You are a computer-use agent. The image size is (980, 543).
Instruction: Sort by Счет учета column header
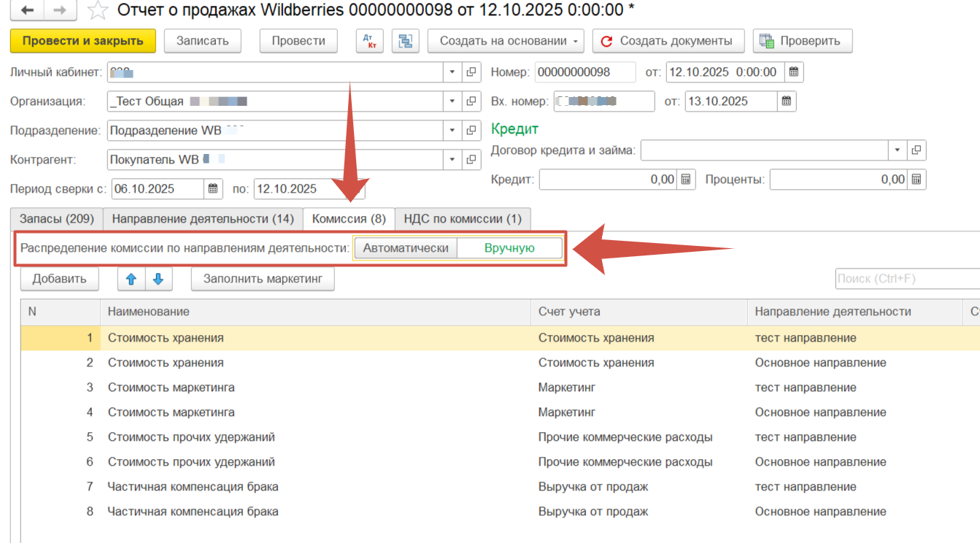pos(639,312)
